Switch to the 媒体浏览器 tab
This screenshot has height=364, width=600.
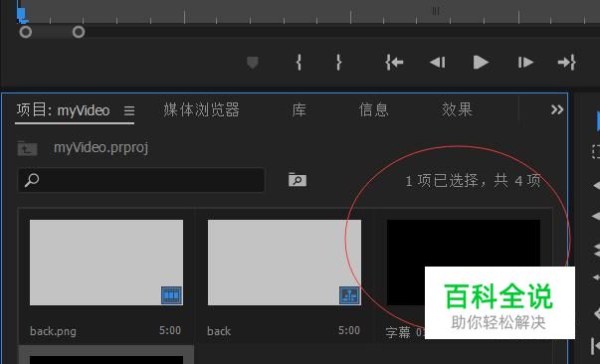click(201, 110)
